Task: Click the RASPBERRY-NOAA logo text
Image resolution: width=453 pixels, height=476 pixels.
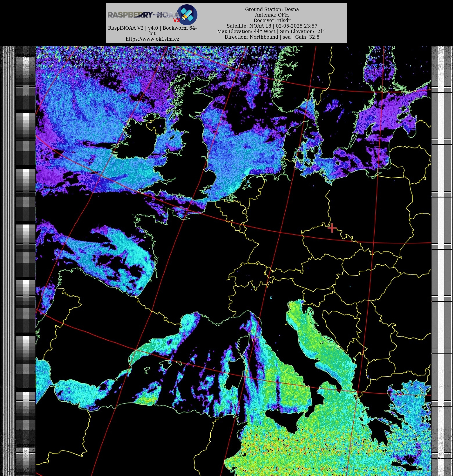Action: click(x=144, y=15)
